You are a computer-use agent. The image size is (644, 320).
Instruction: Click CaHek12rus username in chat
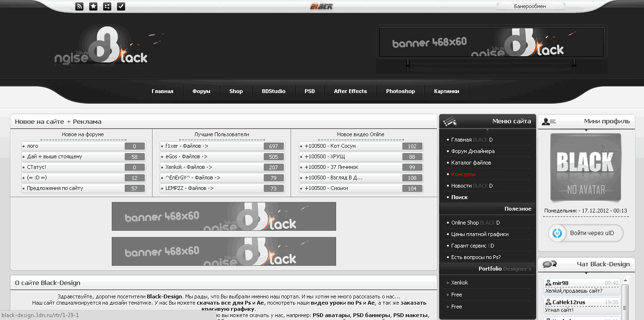569,302
